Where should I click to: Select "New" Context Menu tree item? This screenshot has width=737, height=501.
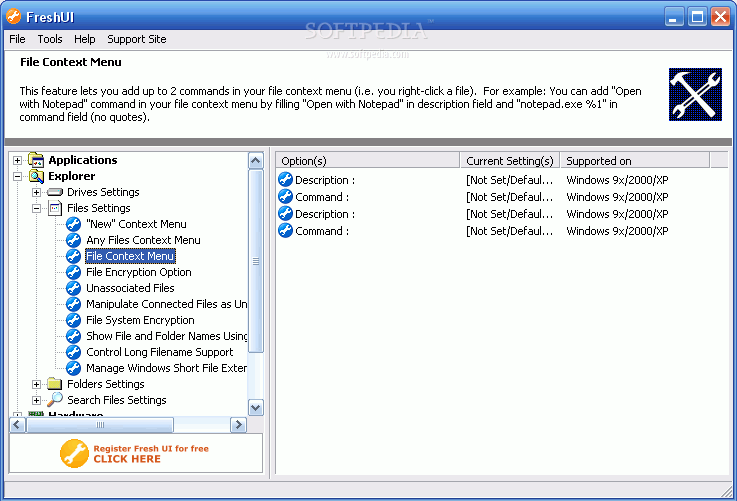(136, 224)
